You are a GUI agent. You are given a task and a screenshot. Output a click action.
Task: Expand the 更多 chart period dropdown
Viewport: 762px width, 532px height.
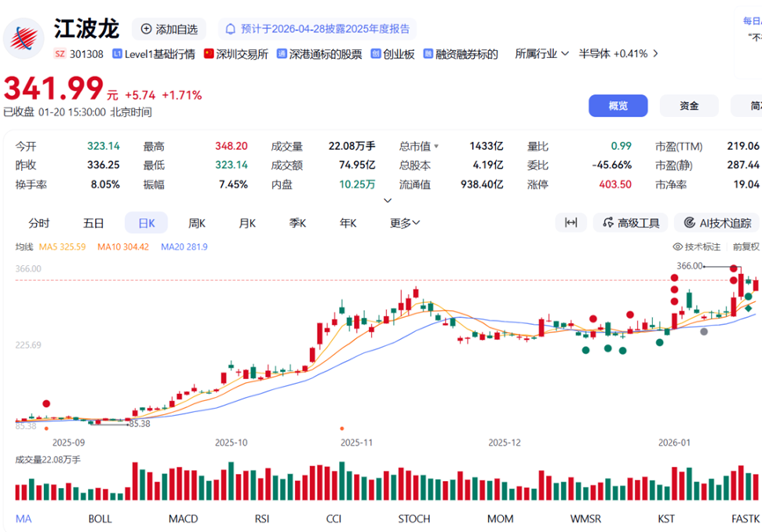[405, 223]
